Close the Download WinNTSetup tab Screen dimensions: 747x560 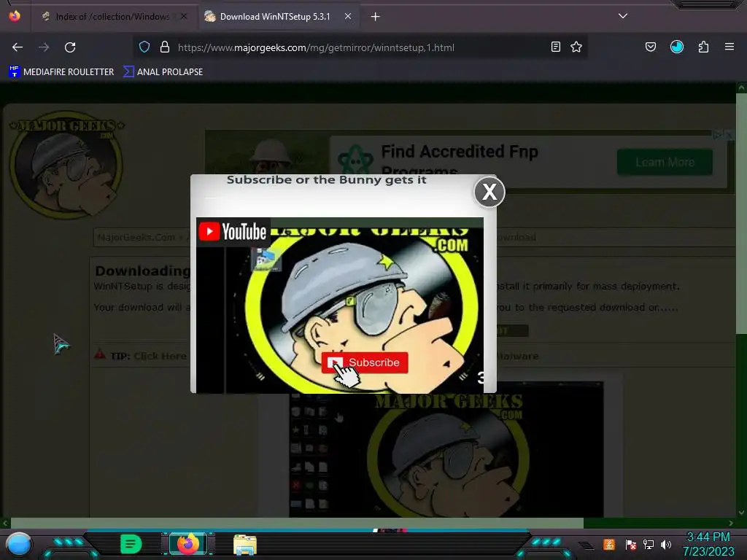point(348,17)
